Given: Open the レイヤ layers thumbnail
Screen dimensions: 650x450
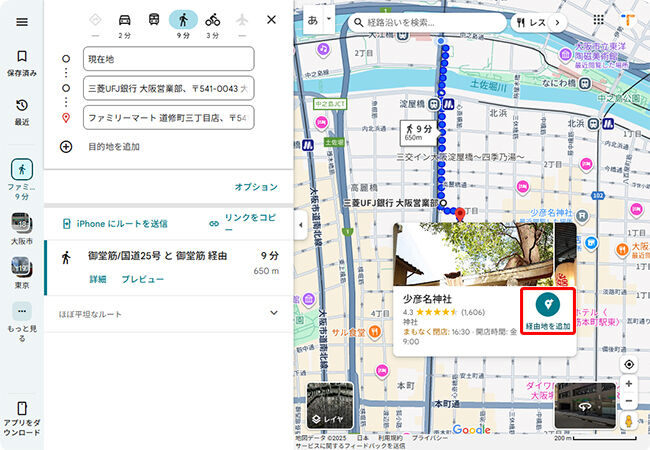Looking at the screenshot, I should click(330, 406).
